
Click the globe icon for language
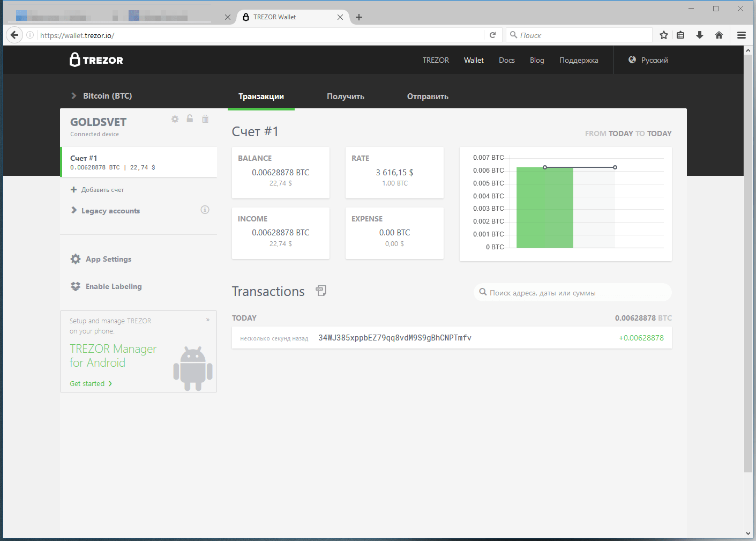pyautogui.click(x=632, y=60)
